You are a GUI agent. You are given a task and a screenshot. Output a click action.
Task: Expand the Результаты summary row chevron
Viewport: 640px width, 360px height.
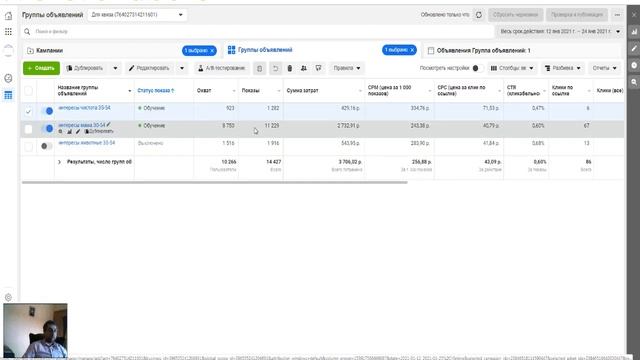tap(59, 162)
